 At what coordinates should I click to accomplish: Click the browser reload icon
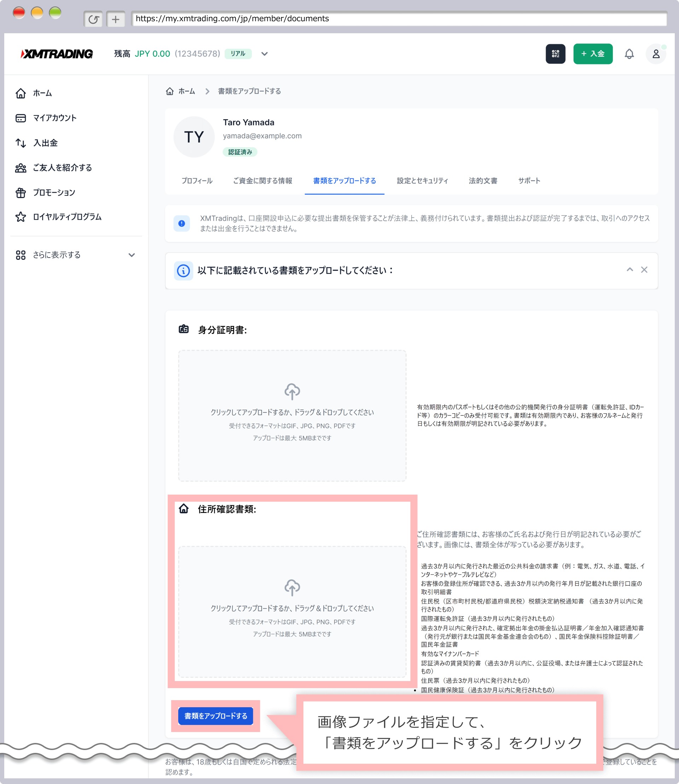(x=93, y=19)
